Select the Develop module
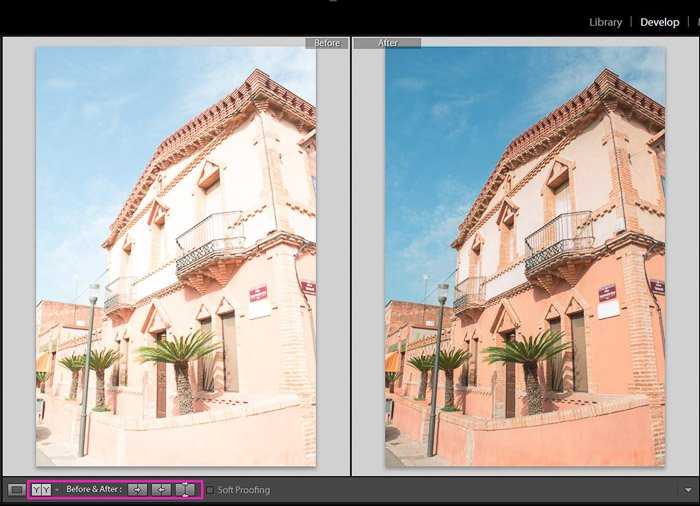This screenshot has width=700, height=506. (x=659, y=22)
